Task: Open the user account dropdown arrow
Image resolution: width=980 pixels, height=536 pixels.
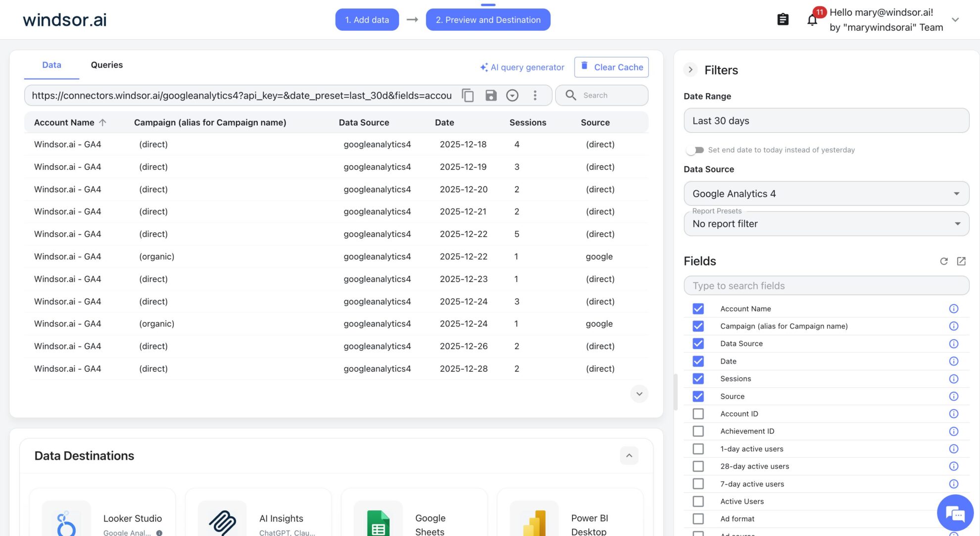Action: 955,20
